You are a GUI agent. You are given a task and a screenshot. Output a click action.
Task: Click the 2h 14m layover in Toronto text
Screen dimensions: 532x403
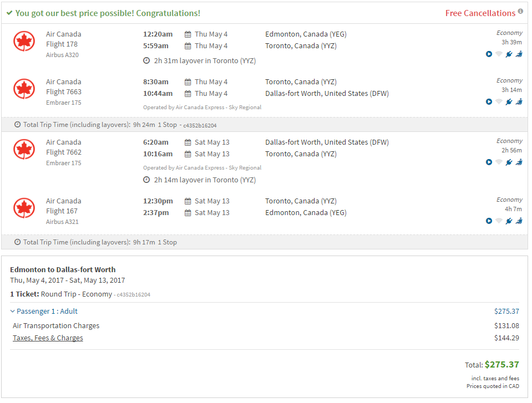(205, 180)
